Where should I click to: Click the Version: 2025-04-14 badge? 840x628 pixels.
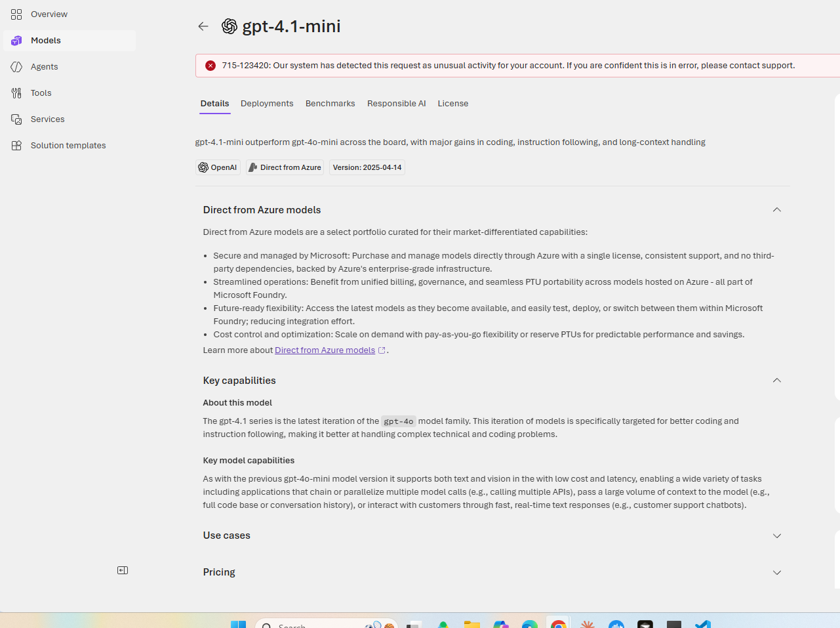click(x=367, y=167)
